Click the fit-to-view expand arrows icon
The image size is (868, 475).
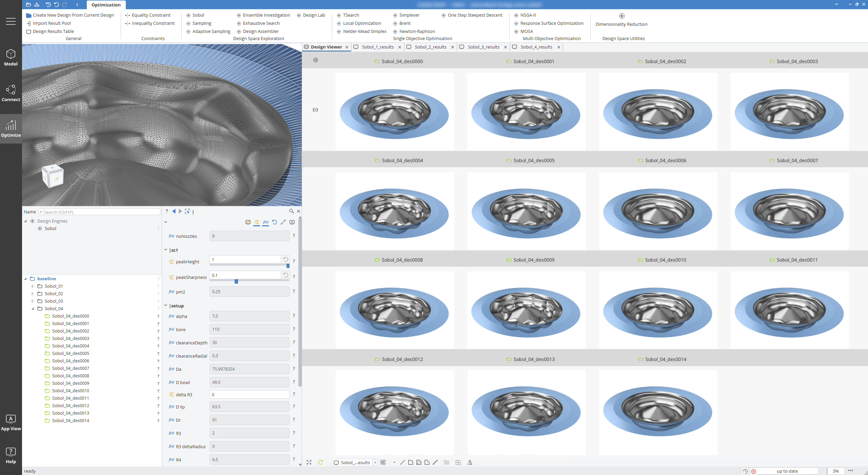pyautogui.click(x=309, y=462)
